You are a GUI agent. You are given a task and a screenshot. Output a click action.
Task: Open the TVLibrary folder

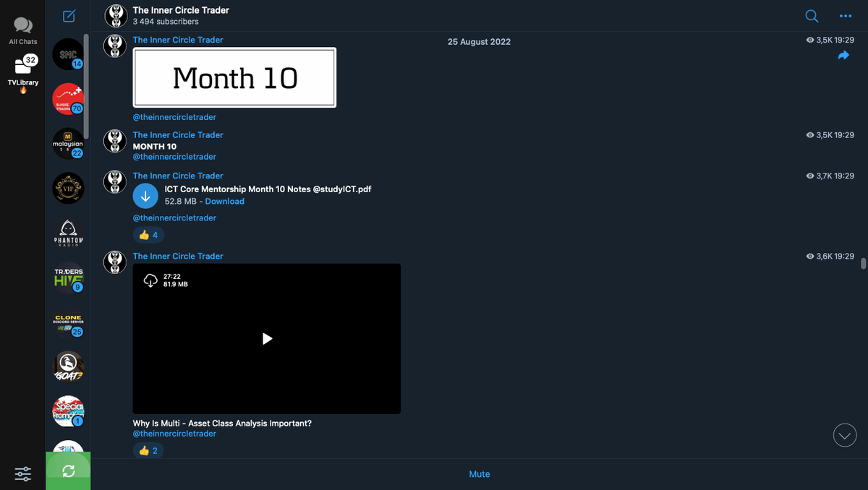(x=23, y=74)
